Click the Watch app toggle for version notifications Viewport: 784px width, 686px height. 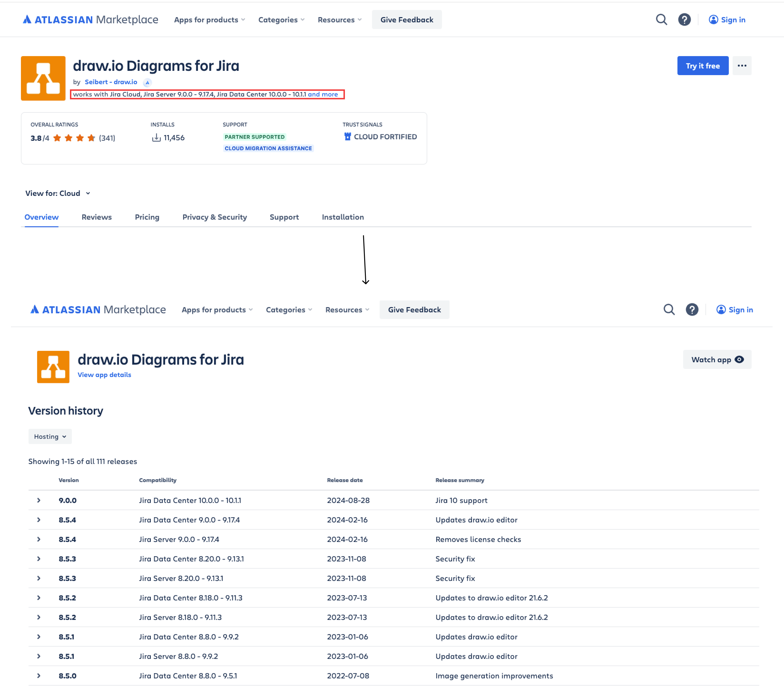pos(717,359)
